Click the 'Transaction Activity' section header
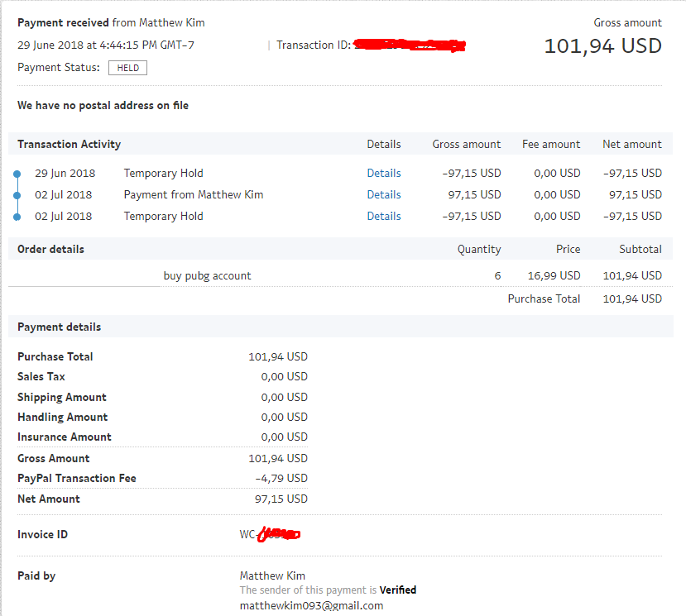 tap(70, 144)
